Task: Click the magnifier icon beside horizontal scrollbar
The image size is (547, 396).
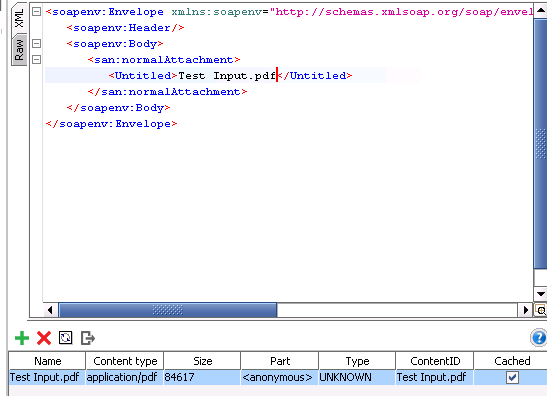Action: tap(541, 310)
